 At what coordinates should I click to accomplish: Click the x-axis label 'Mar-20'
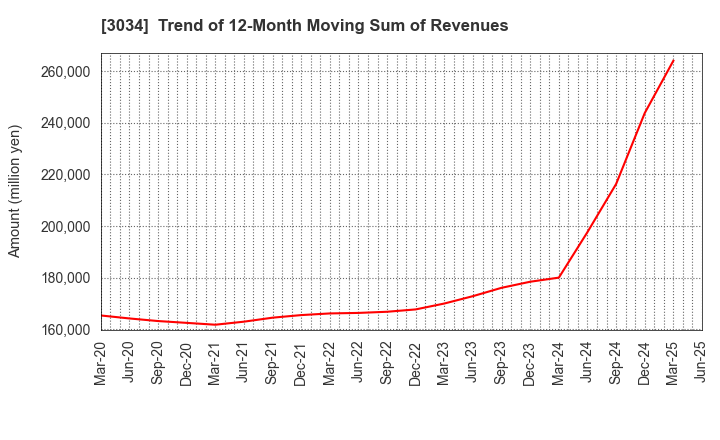(100, 364)
